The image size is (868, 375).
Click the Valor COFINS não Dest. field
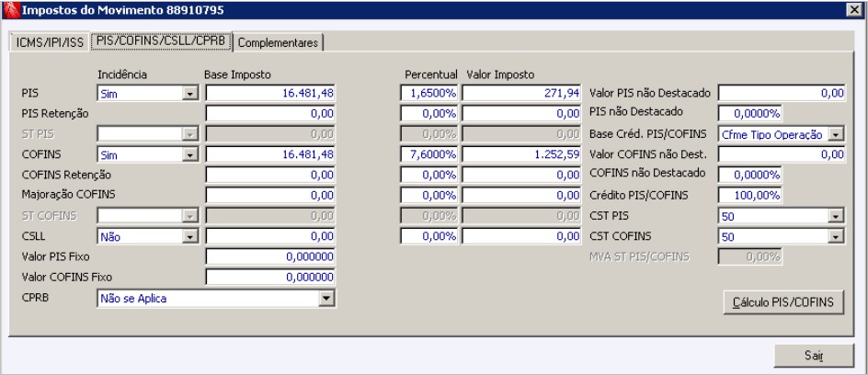(782, 154)
